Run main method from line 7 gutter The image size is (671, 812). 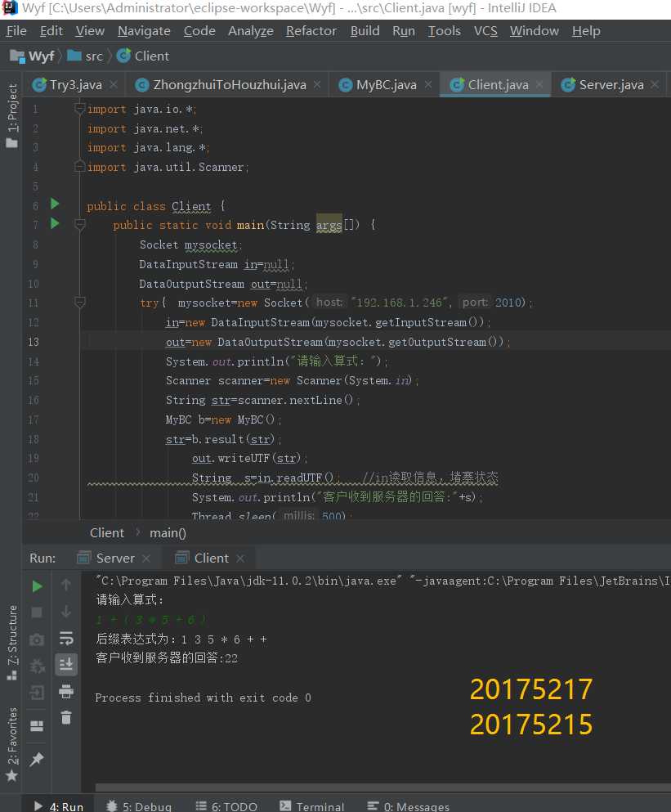pyautogui.click(x=55, y=224)
